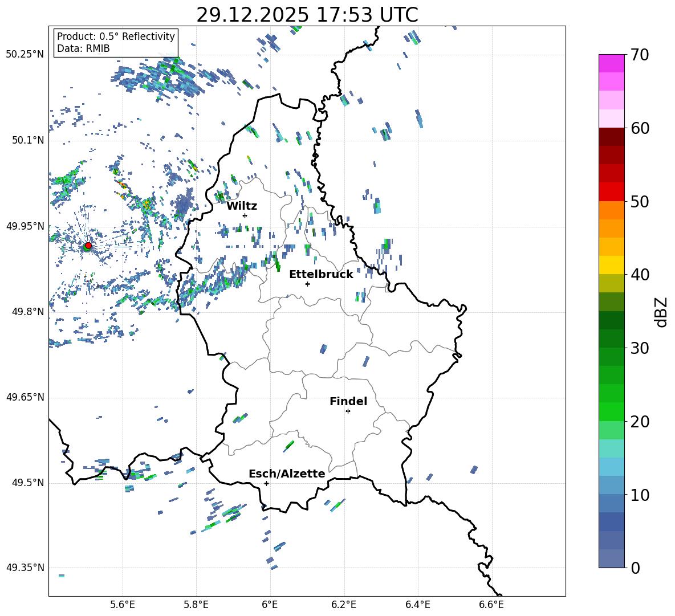Click the Findel location label
Image resolution: width=675 pixels, height=616 pixels.
(348, 402)
